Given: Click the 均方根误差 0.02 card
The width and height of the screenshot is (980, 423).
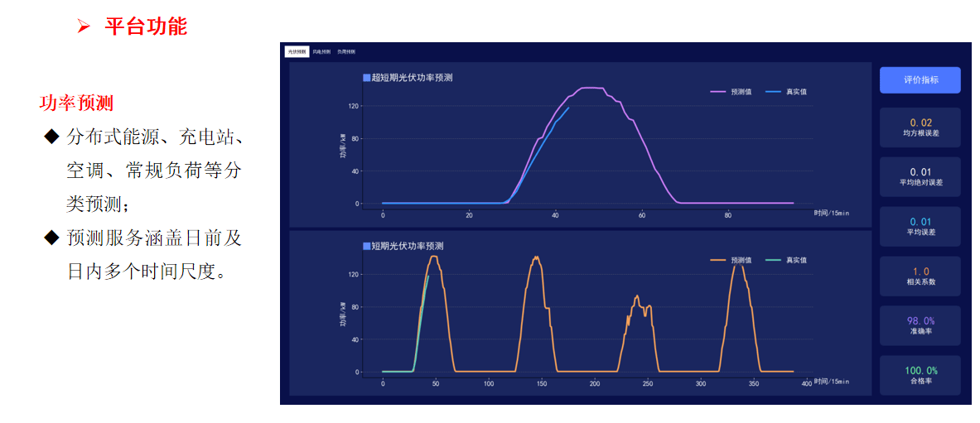Looking at the screenshot, I should coord(920,127).
